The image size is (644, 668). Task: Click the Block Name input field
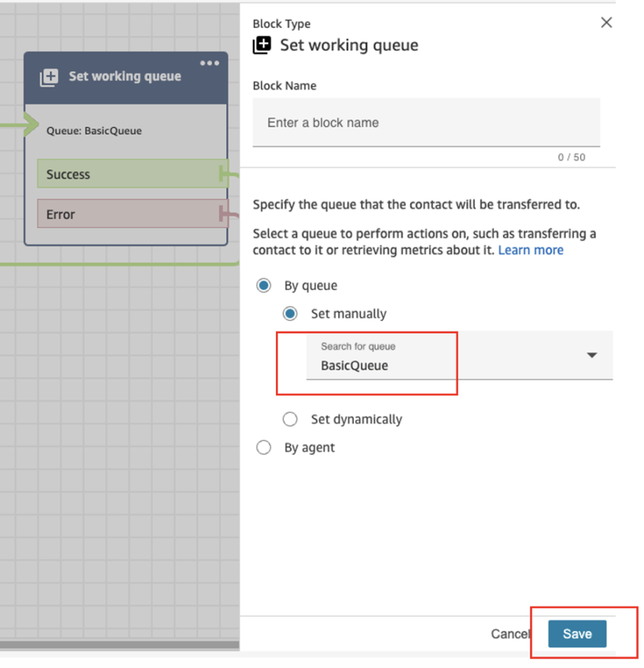[426, 123]
